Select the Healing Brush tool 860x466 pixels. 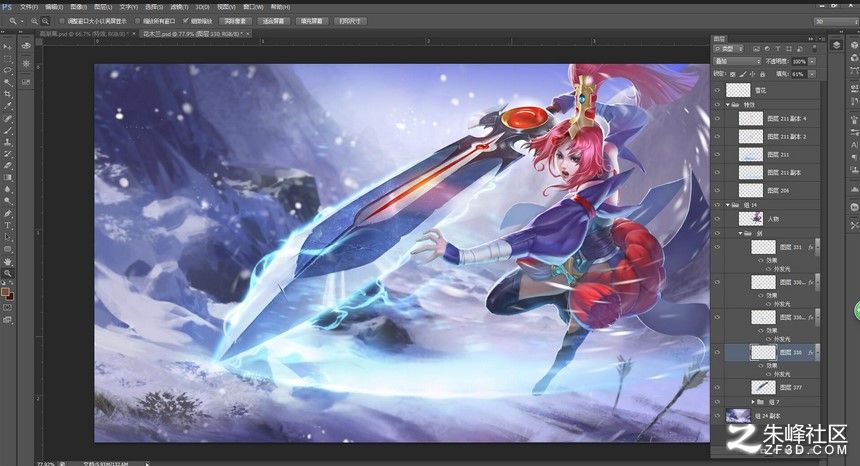[8, 118]
